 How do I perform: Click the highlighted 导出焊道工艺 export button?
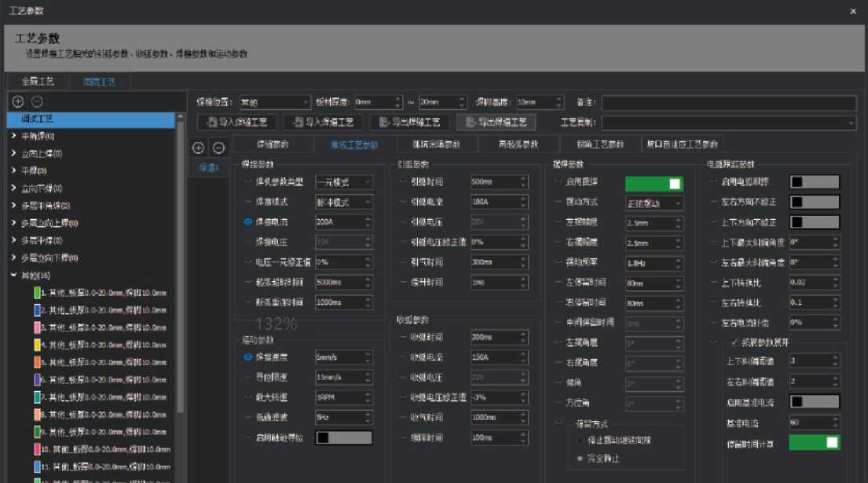click(x=496, y=123)
